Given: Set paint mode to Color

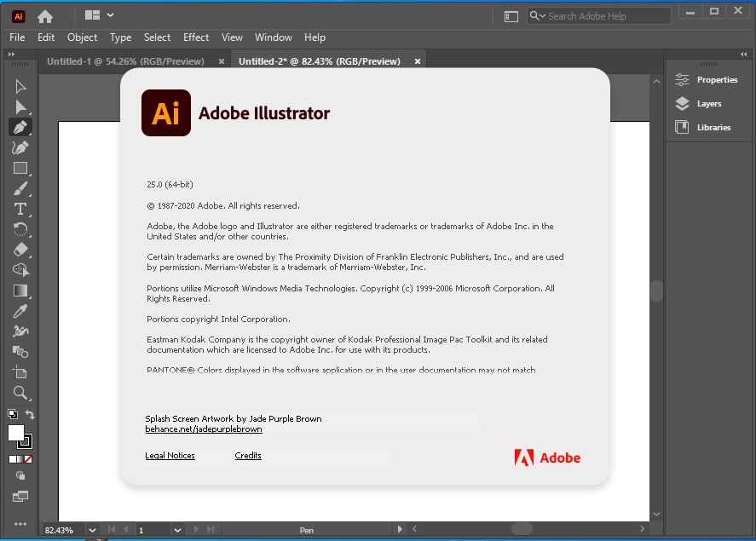Looking at the screenshot, I should coord(13,459).
